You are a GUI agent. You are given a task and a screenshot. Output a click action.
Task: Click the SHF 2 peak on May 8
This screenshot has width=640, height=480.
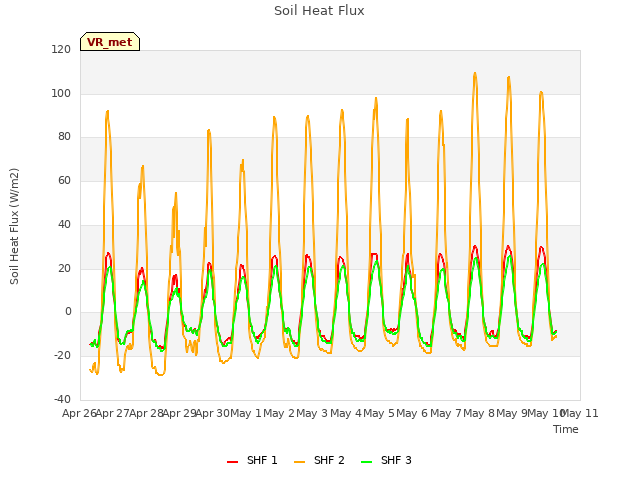(x=509, y=77)
